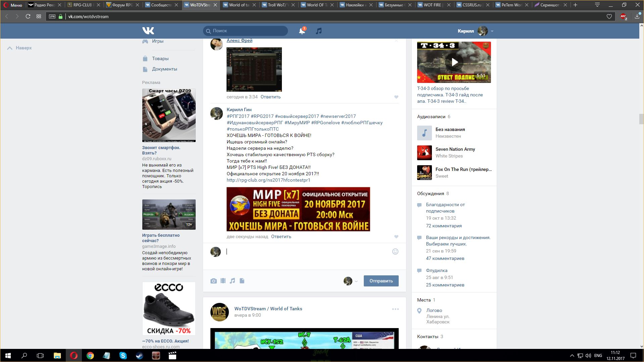This screenshot has width=644, height=362.
Task: Switch ENG input language indicator
Action: tap(598, 355)
